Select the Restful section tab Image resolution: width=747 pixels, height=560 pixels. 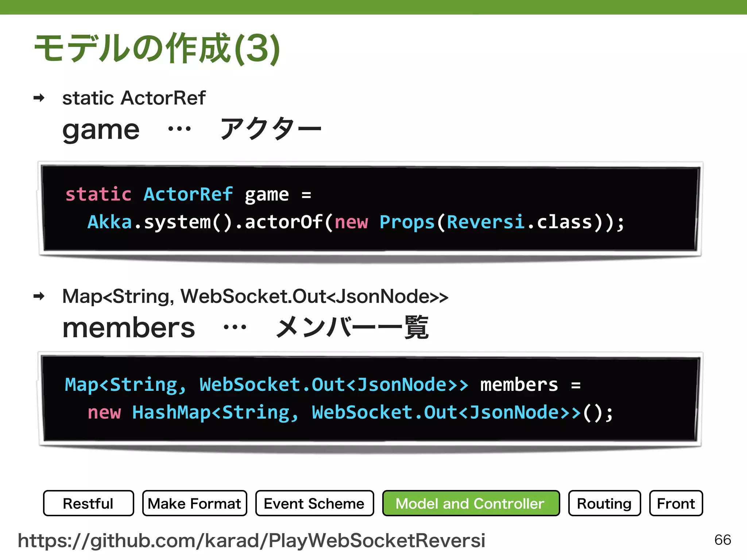tap(89, 503)
